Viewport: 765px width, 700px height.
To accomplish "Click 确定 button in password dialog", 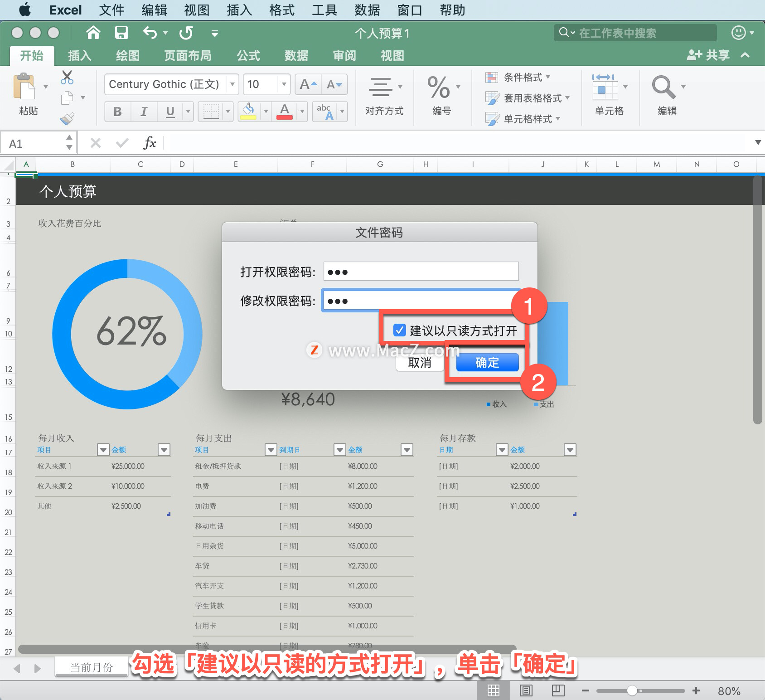I will click(487, 362).
